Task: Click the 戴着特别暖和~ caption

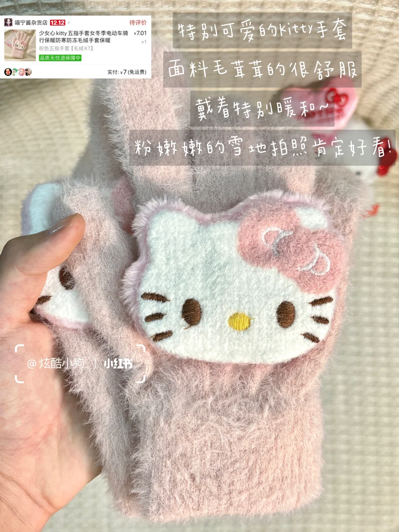Action: coord(262,109)
